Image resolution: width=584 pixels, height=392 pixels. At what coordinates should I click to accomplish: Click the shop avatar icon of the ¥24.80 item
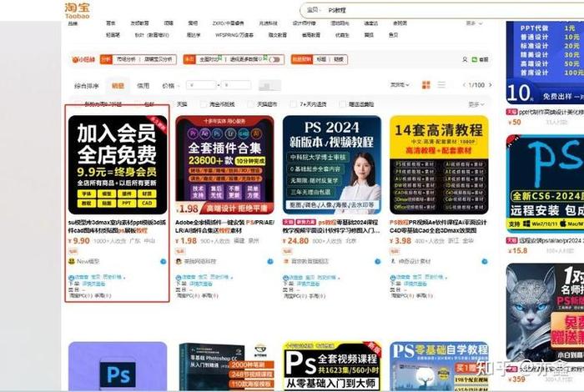tap(286, 261)
